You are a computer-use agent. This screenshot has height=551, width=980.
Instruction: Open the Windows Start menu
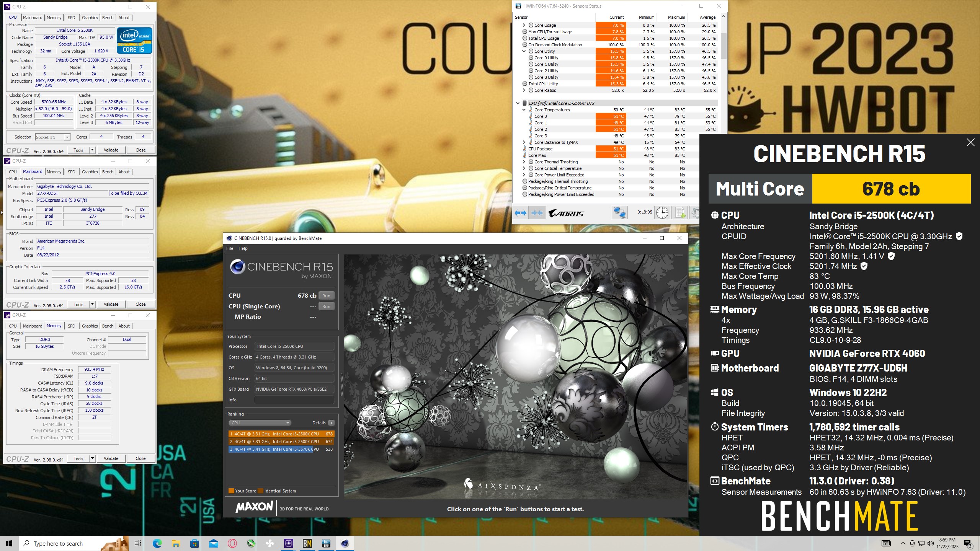(x=9, y=543)
